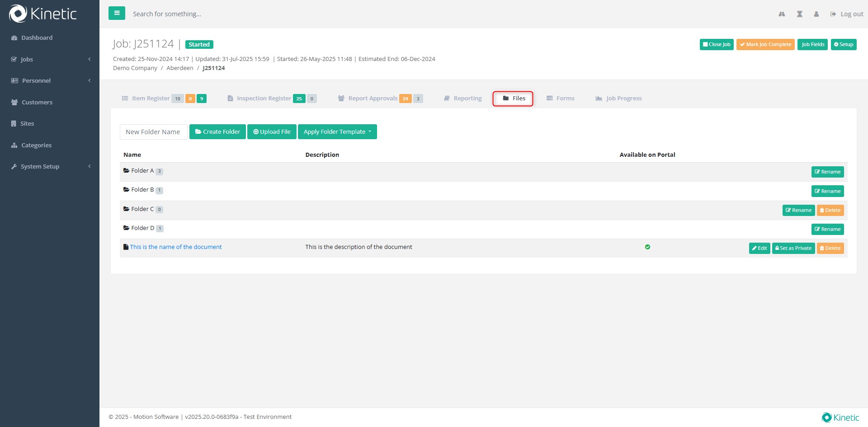Open the Apply Folder Template dropdown
Screen dimensions: 868x427
(337, 132)
